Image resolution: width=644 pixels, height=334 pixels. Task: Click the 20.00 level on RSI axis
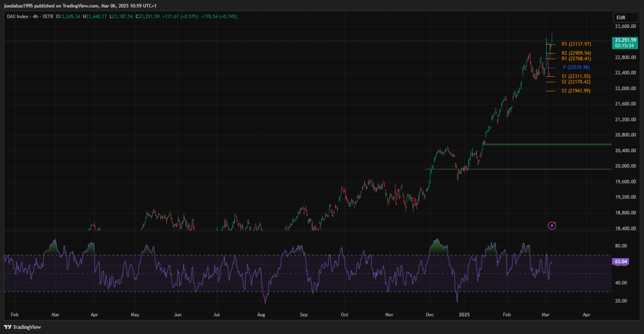click(x=621, y=301)
